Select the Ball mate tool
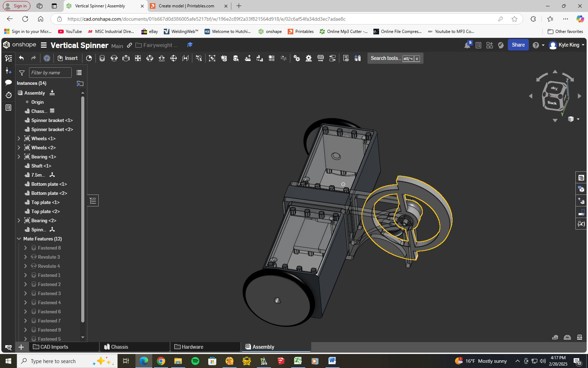This screenshot has height=368, width=588. pyautogui.click(x=174, y=58)
